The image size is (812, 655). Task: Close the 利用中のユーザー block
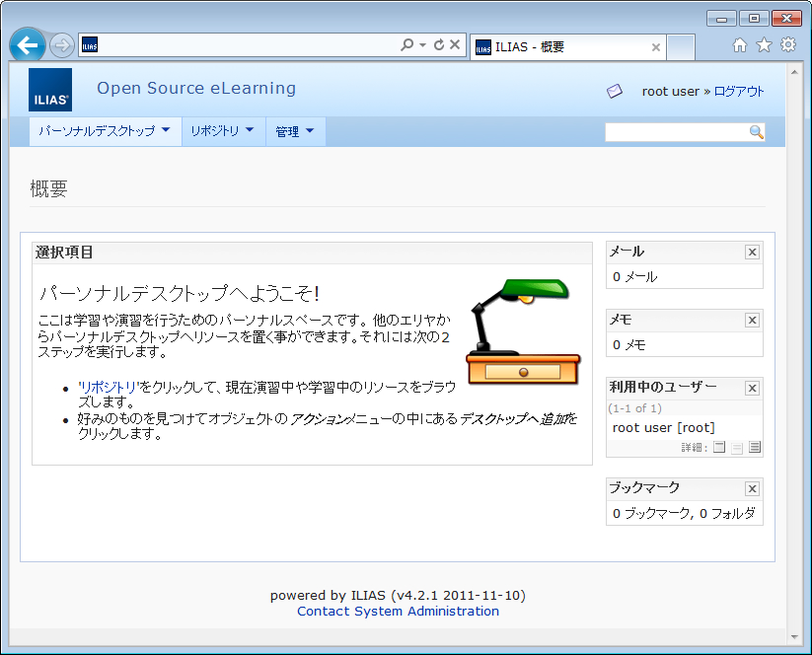752,389
